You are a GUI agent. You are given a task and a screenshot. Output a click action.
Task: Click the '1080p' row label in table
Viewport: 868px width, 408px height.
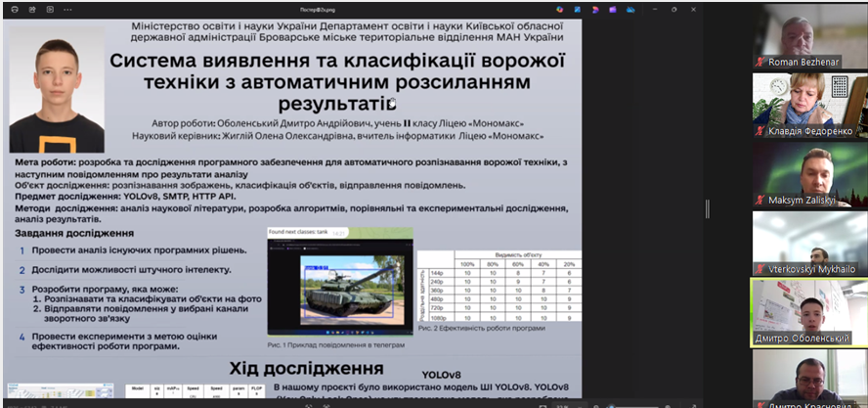(437, 318)
